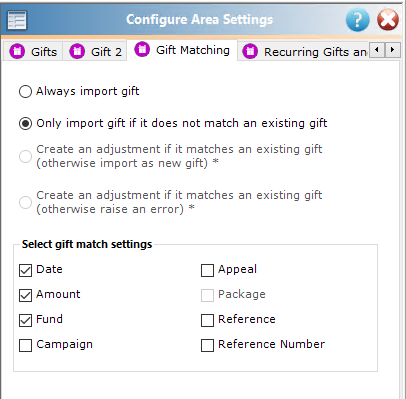Click the gift icon on Gift Matching tab

pos(142,50)
